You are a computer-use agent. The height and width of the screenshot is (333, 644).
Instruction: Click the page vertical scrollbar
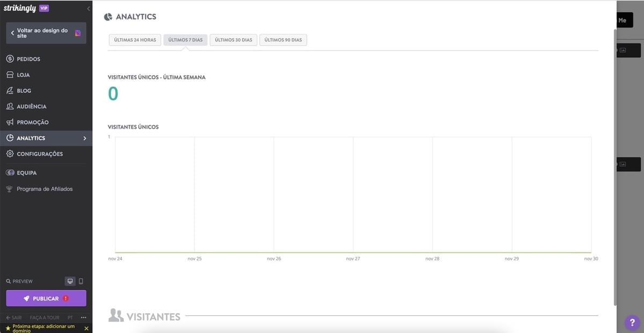pyautogui.click(x=615, y=166)
